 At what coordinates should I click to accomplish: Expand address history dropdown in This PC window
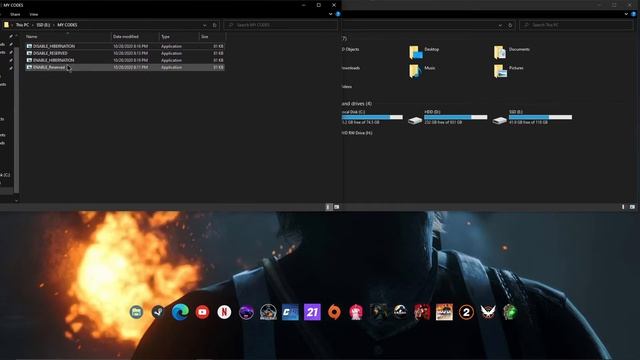(x=500, y=25)
